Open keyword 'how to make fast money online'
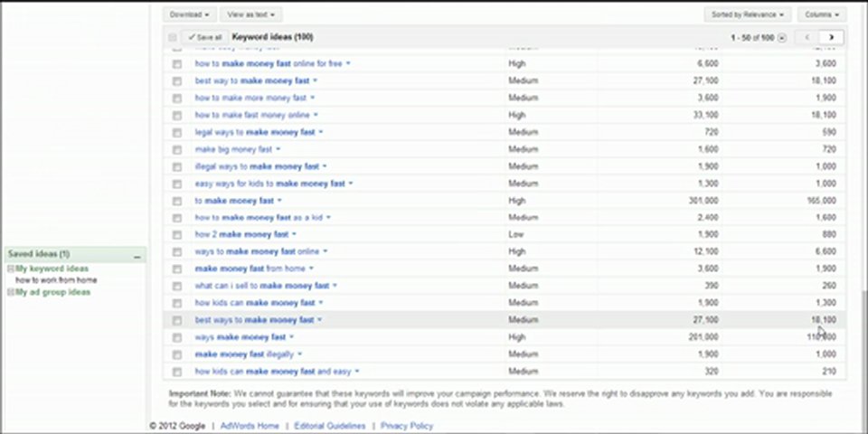This screenshot has width=868, height=434. [x=252, y=115]
